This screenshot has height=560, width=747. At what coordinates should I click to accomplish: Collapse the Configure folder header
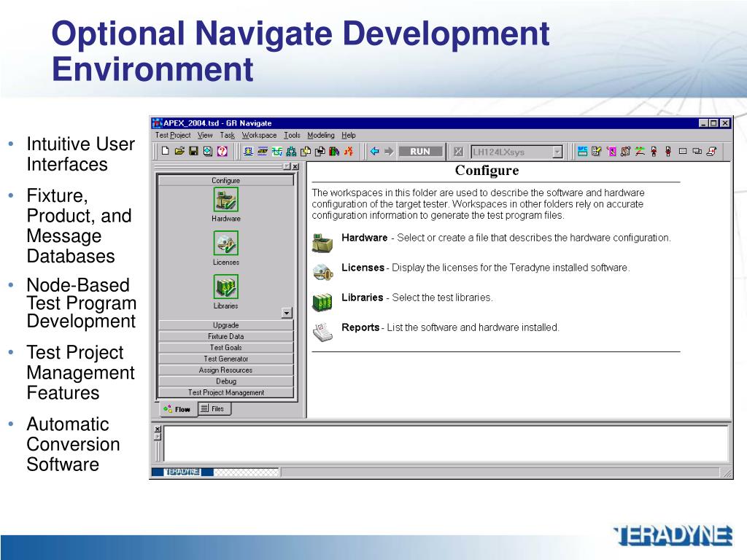click(x=226, y=181)
